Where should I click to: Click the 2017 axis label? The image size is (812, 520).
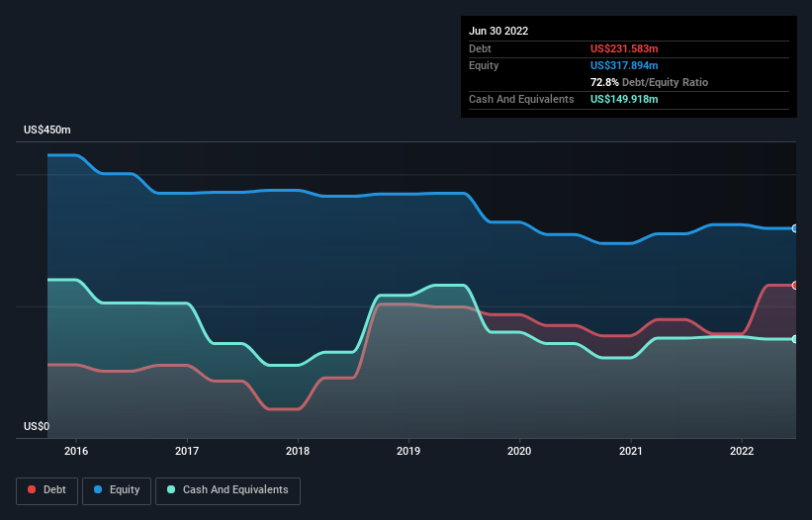point(187,451)
